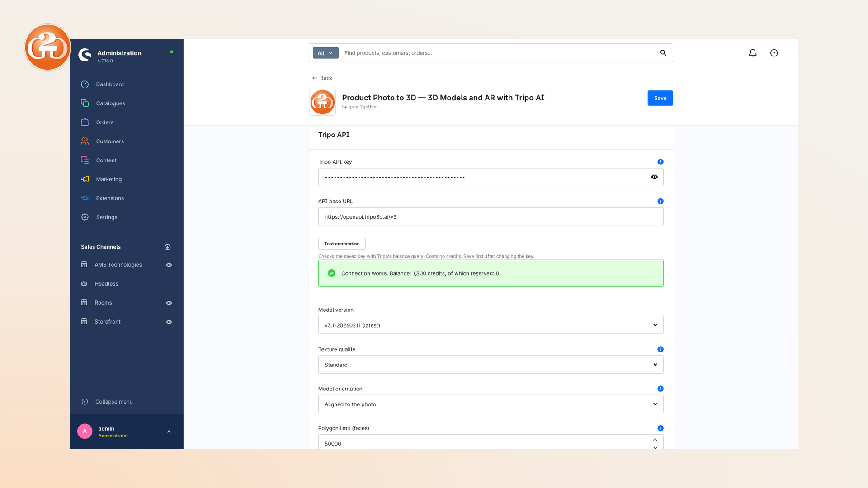868x488 pixels.
Task: Increase the polygon limit with up arrow
Action: tap(655, 440)
